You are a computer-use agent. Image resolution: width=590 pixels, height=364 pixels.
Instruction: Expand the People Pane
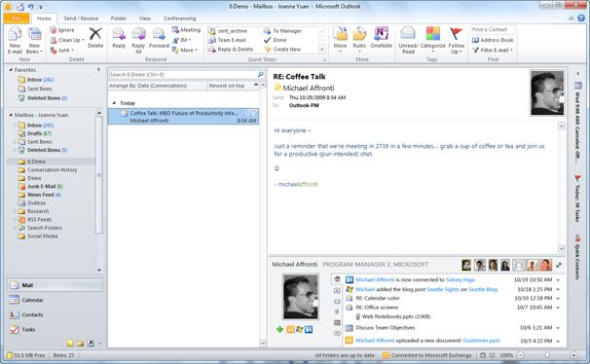(x=559, y=265)
